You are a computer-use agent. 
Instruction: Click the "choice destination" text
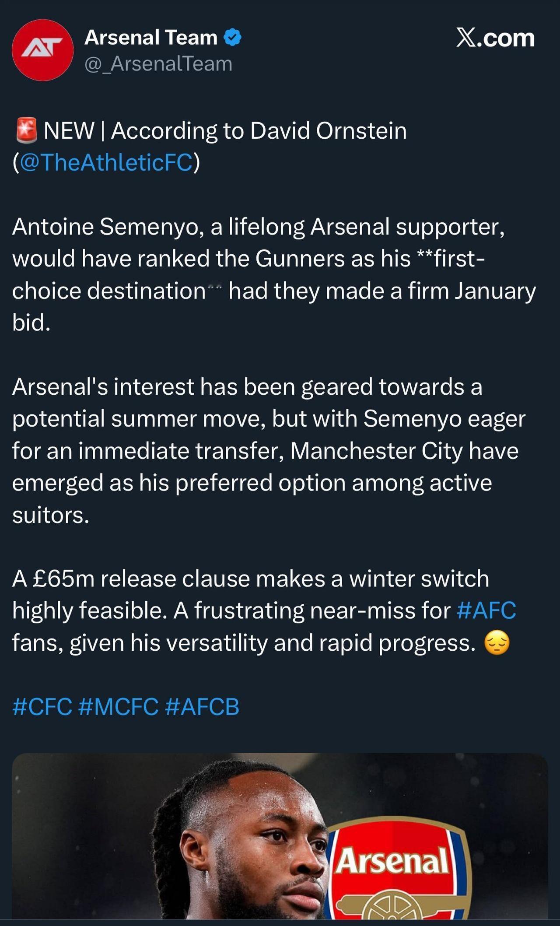109,291
